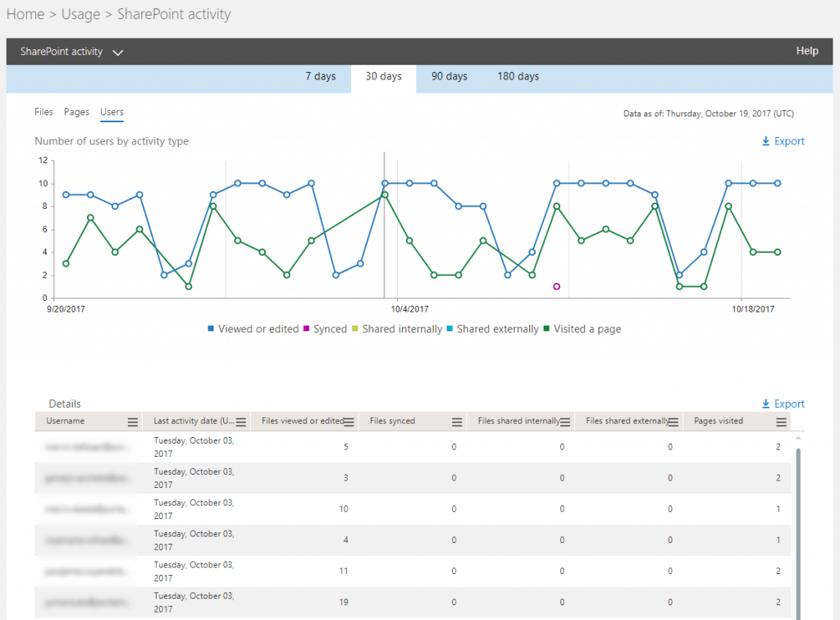840x620 pixels.
Task: Open the Last activity date column menu
Action: point(241,422)
